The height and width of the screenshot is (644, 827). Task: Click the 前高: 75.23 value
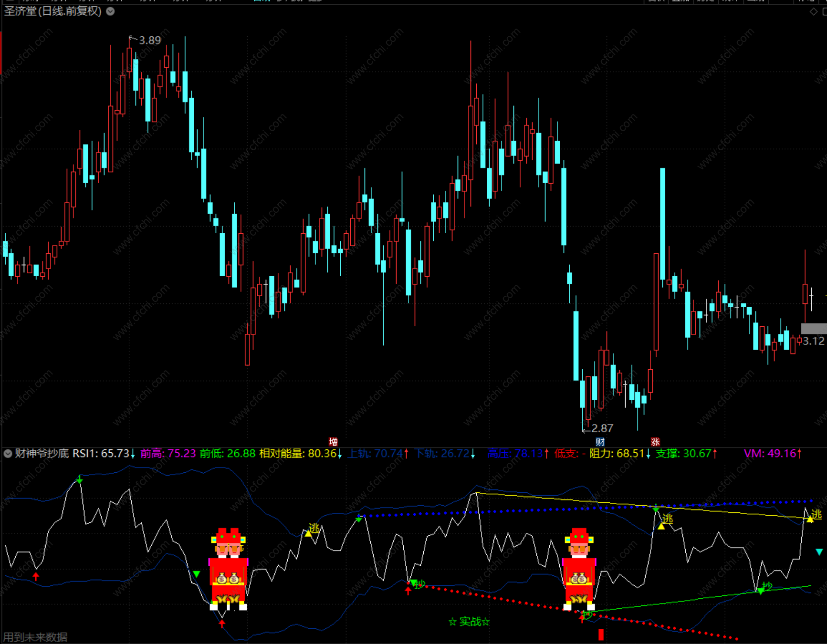coord(168,453)
